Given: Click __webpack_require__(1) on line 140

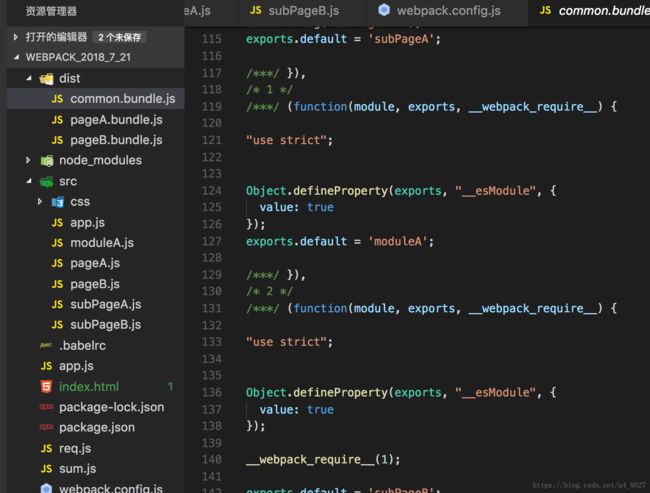Looking at the screenshot, I should (x=320, y=460).
